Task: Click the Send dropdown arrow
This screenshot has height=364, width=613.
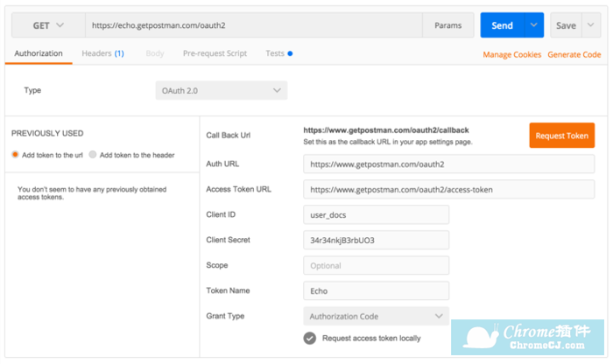Action: click(x=533, y=25)
